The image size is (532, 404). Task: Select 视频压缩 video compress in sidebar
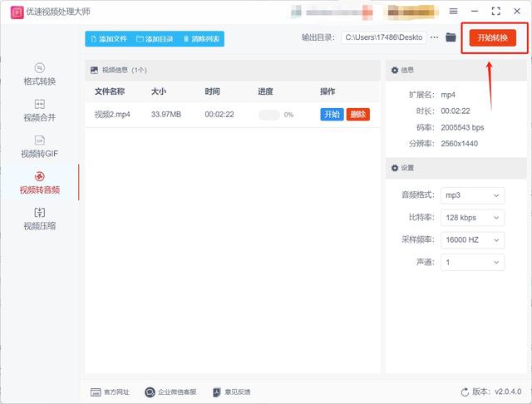click(x=40, y=219)
